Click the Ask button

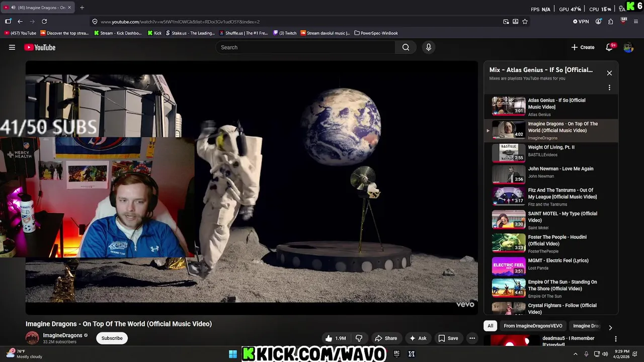coord(418,338)
